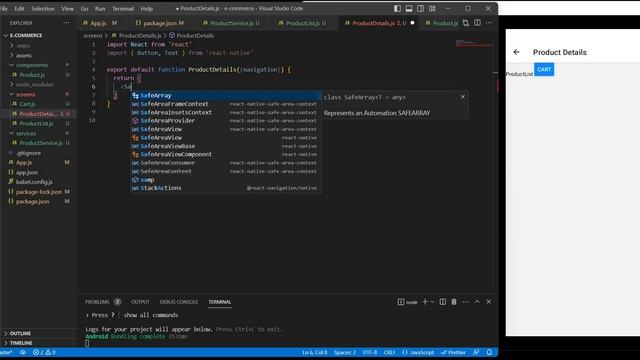Tap back arrow in app preview
Viewport: 640px width, 360px height.
coord(516,52)
